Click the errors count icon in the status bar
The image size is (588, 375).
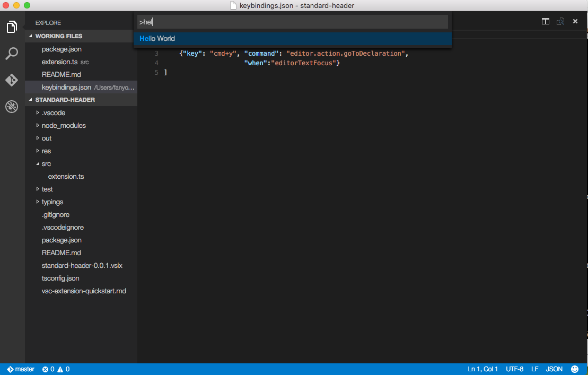click(x=46, y=369)
